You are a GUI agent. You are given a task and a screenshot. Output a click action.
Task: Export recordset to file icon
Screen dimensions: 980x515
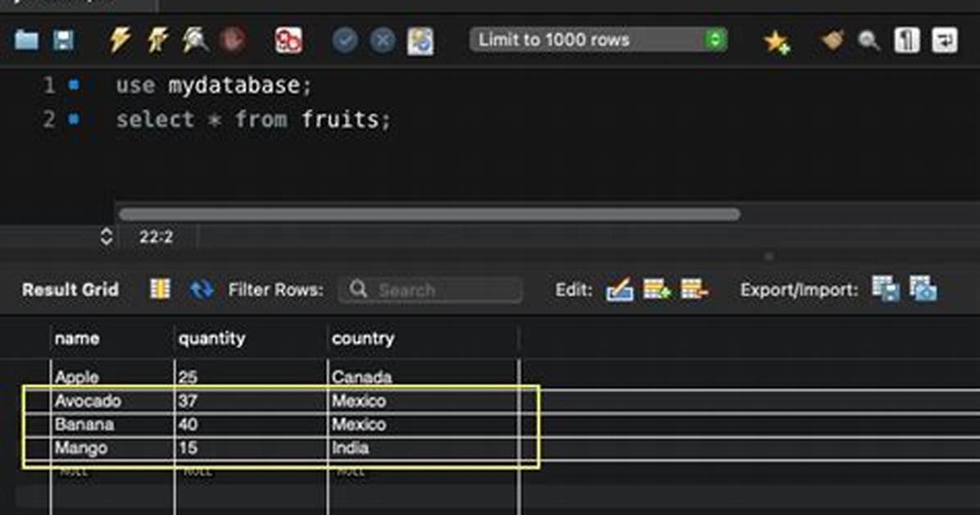point(886,289)
